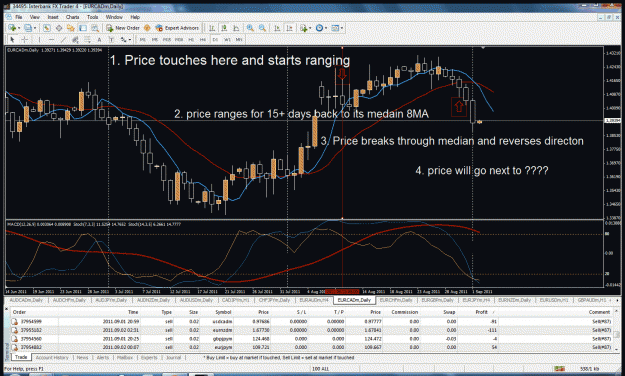Switch chart to line chart type
The height and width of the screenshot is (376, 625).
[x=236, y=28]
